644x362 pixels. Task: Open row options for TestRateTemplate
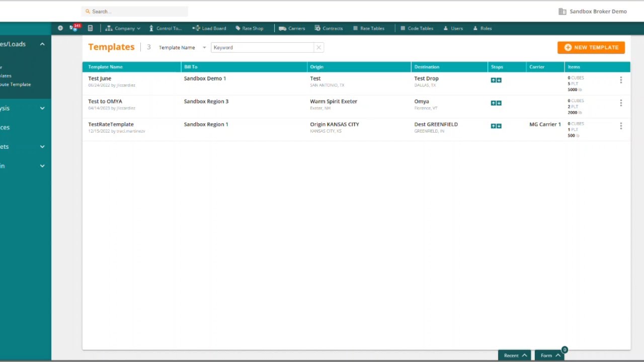[621, 126]
